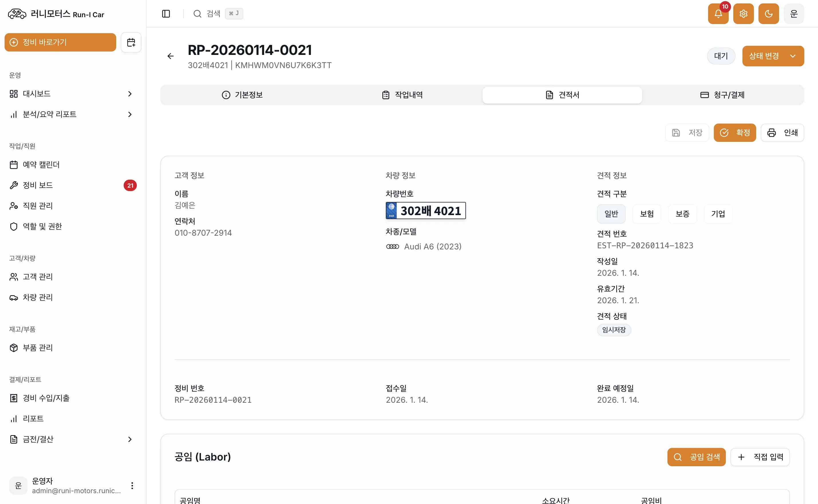The image size is (818, 504).
Task: Click the 인쇄 print button
Action: tap(782, 133)
